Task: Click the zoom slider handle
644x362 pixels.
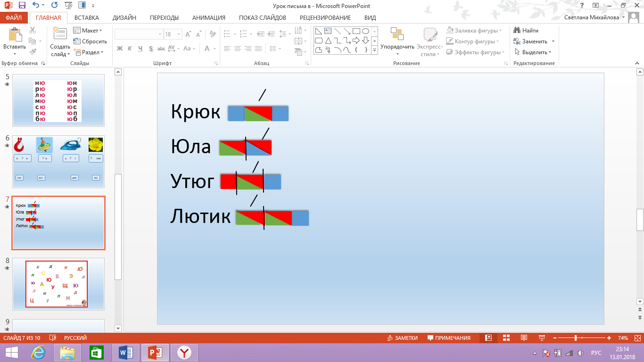Action: (576, 338)
